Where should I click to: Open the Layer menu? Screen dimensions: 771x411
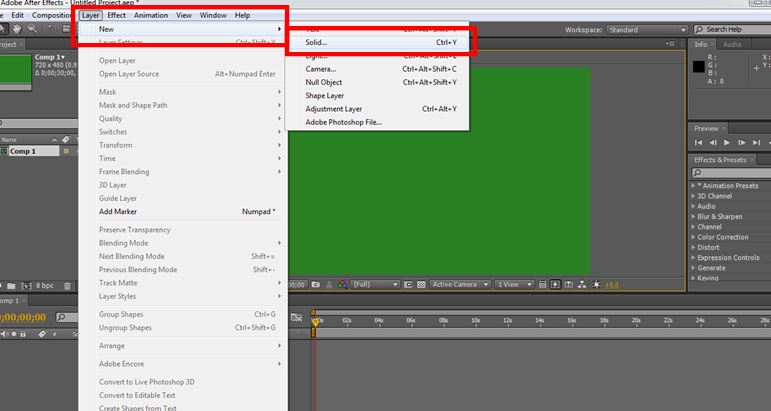click(91, 15)
